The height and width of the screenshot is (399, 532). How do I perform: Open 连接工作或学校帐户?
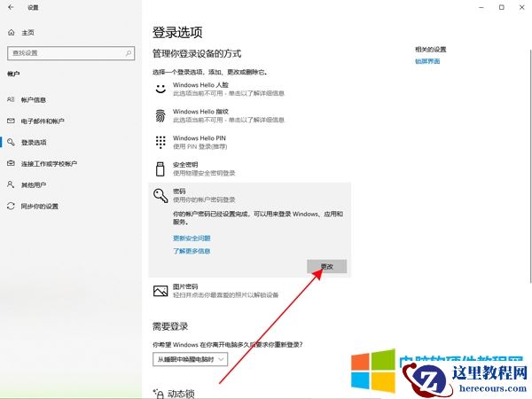tap(49, 164)
